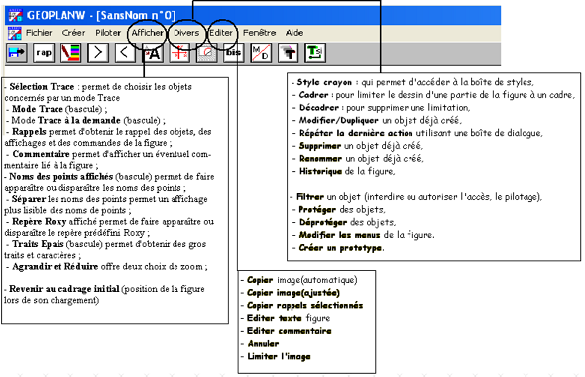Viewport: 585px width, 377px height.
Task: Click the '<' reduce toolbar button
Action: click(x=125, y=53)
